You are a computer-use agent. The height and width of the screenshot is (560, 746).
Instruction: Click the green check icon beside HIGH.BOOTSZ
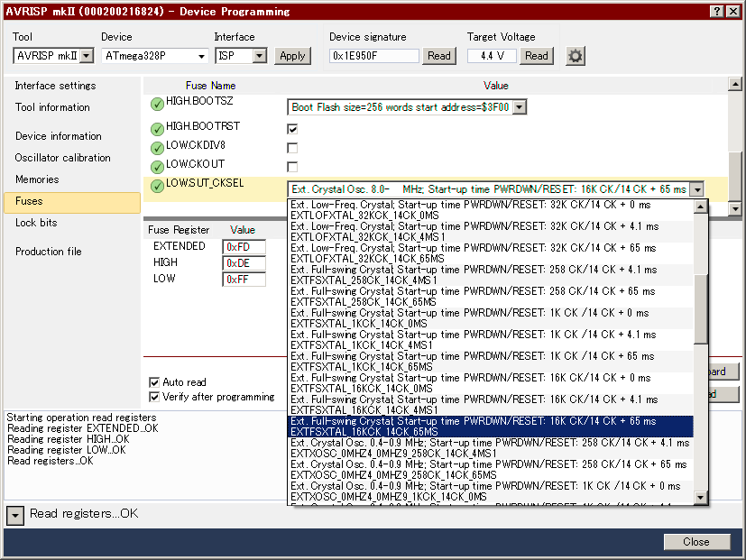tap(157, 104)
